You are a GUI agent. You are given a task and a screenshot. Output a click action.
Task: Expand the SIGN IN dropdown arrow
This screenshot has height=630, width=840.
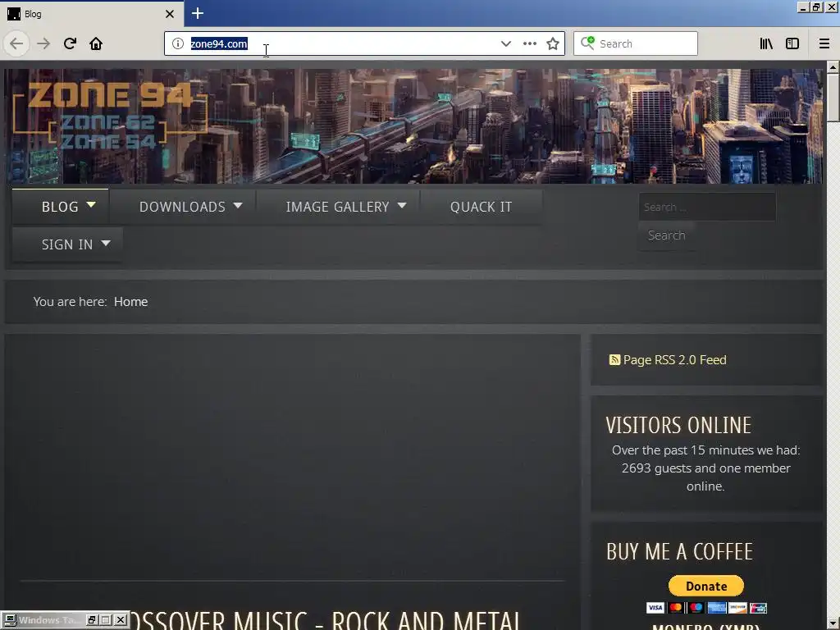coord(106,243)
